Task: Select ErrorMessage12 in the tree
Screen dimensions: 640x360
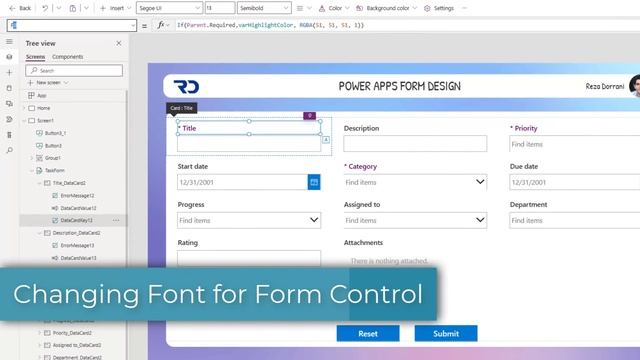Action: 77,196
